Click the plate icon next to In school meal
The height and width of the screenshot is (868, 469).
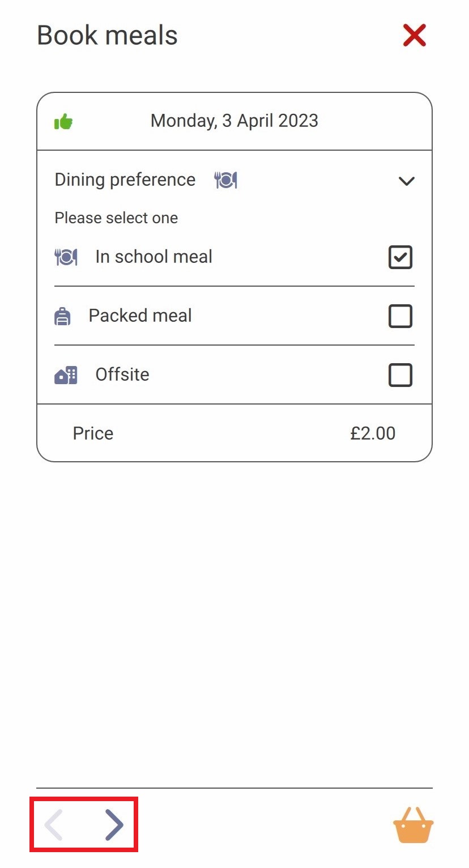pyautogui.click(x=66, y=257)
